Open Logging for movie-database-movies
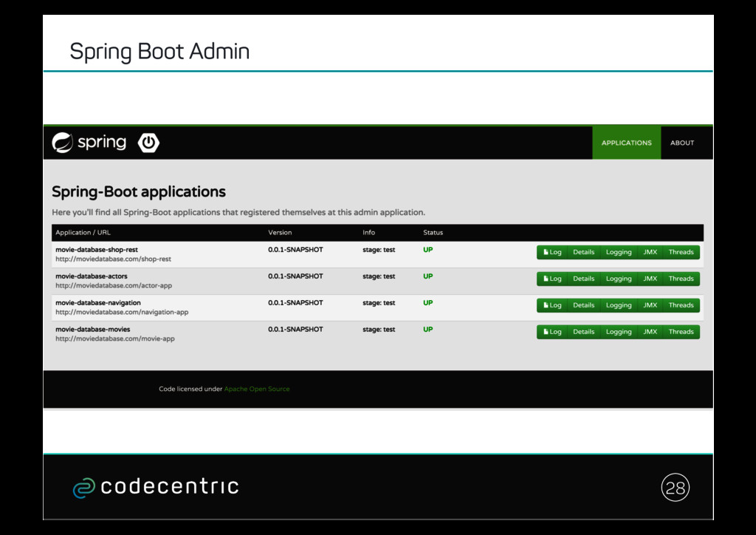Screen dimensions: 756x535 (619, 332)
